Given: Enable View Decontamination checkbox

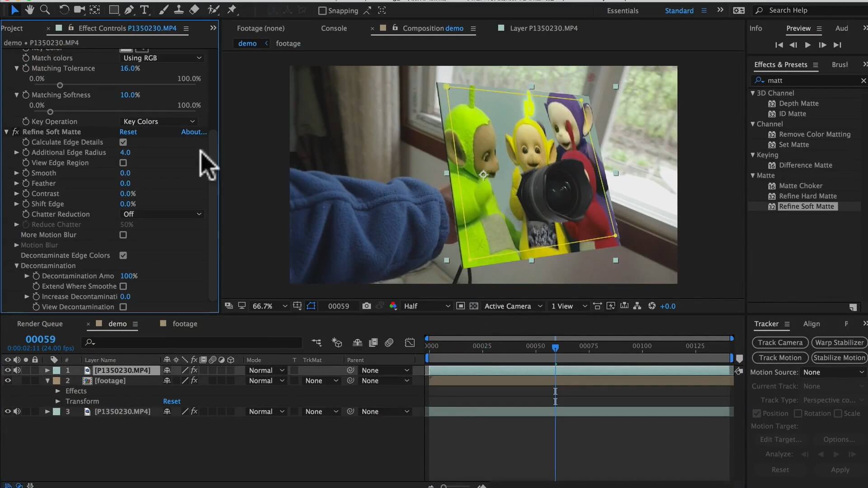Looking at the screenshot, I should [123, 307].
